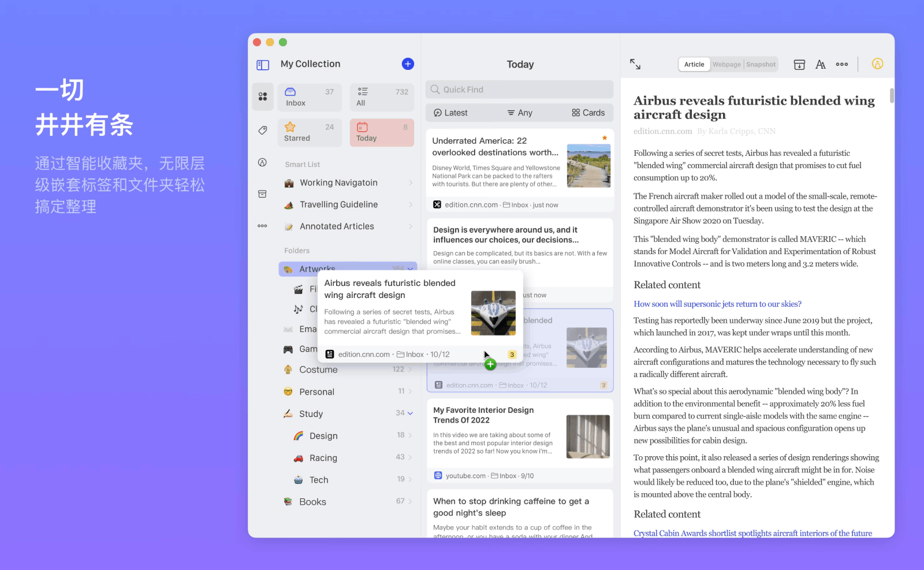Select the Inbox collection tile
This screenshot has height=570, width=924.
pyautogui.click(x=310, y=97)
